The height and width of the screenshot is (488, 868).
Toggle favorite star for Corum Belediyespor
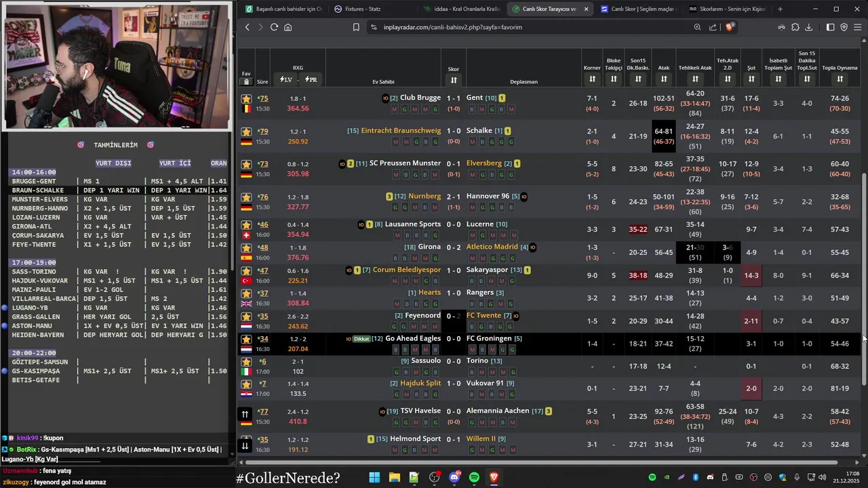click(x=246, y=270)
